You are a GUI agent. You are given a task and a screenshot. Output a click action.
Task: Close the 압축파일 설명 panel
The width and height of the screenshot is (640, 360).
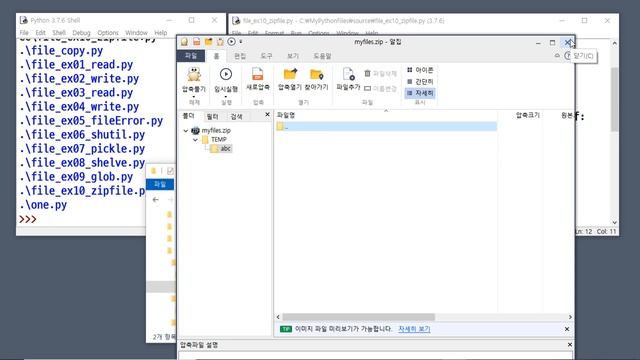[570, 345]
